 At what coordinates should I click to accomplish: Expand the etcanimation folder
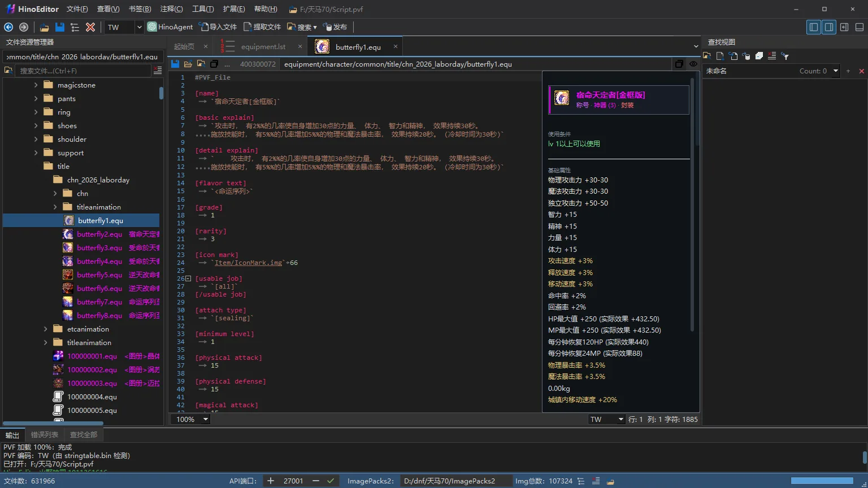coord(46,329)
